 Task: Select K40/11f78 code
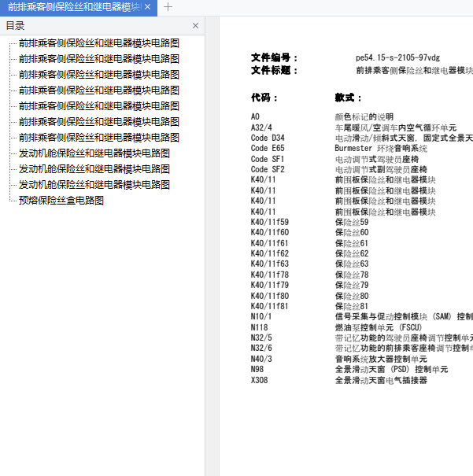270,275
